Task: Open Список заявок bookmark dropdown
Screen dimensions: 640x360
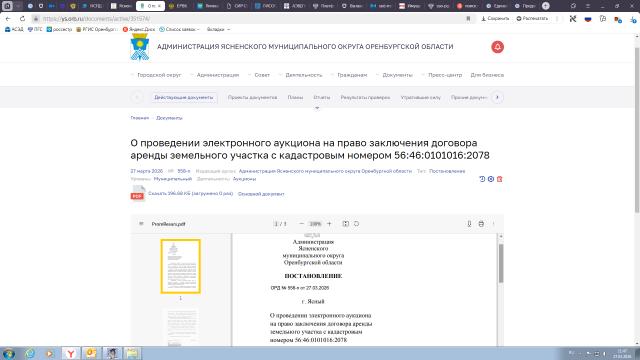Action: (x=180, y=29)
